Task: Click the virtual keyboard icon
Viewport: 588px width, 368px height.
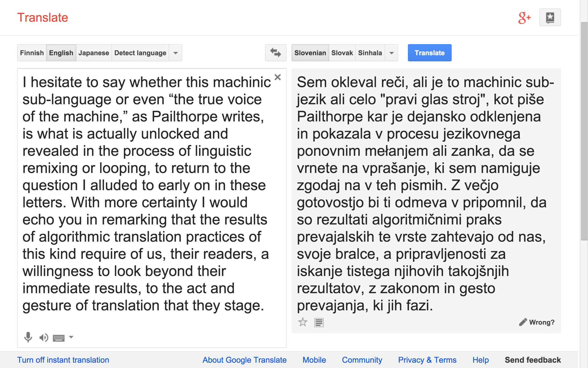Action: (58, 338)
